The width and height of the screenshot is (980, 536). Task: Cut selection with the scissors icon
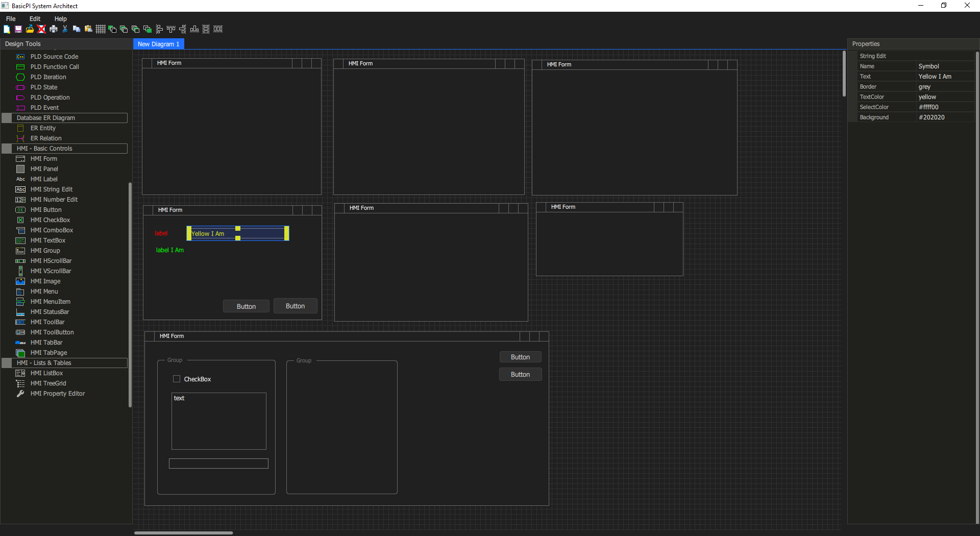(x=65, y=29)
